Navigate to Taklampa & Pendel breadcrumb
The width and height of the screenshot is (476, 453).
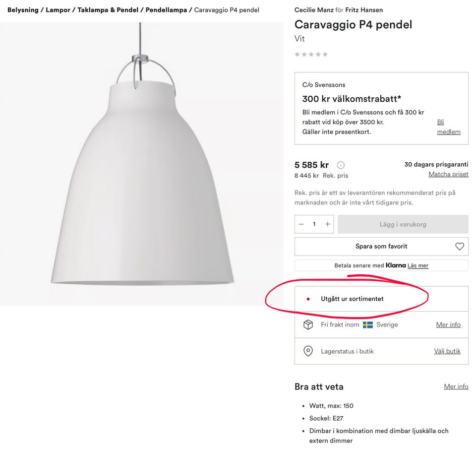click(x=107, y=10)
